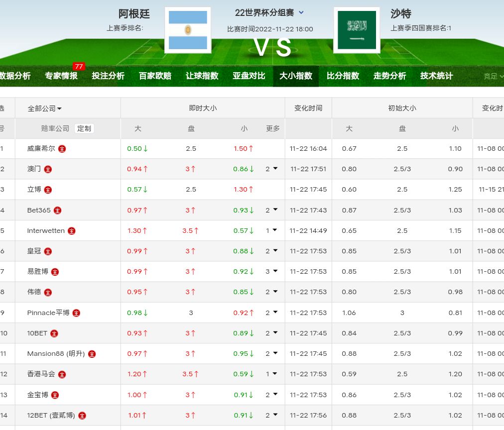504x430 pixels.
Task: Click the red icon beside 威廉希尔
Action: (x=62, y=149)
